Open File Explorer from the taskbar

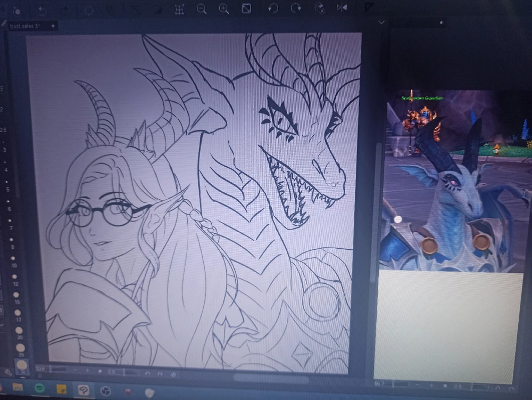(18, 387)
